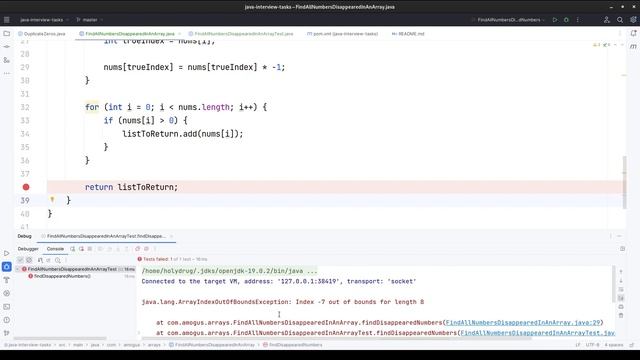Click editor vertical scrollbar
The width and height of the screenshot is (640, 360).
(x=624, y=182)
